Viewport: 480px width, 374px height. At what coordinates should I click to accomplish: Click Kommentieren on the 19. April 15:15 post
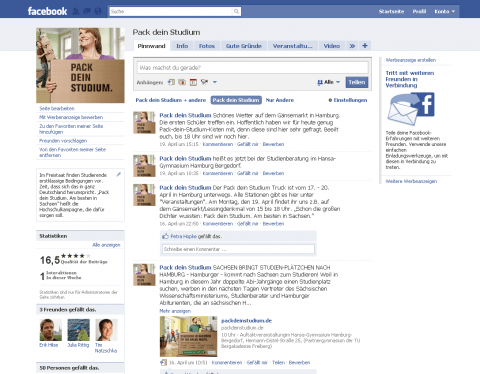point(218,144)
